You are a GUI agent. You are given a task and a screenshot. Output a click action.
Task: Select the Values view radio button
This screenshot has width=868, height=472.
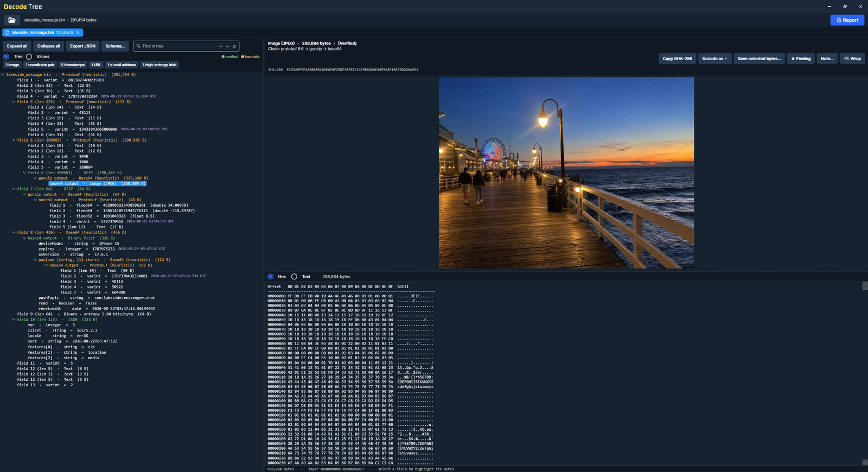(29, 56)
